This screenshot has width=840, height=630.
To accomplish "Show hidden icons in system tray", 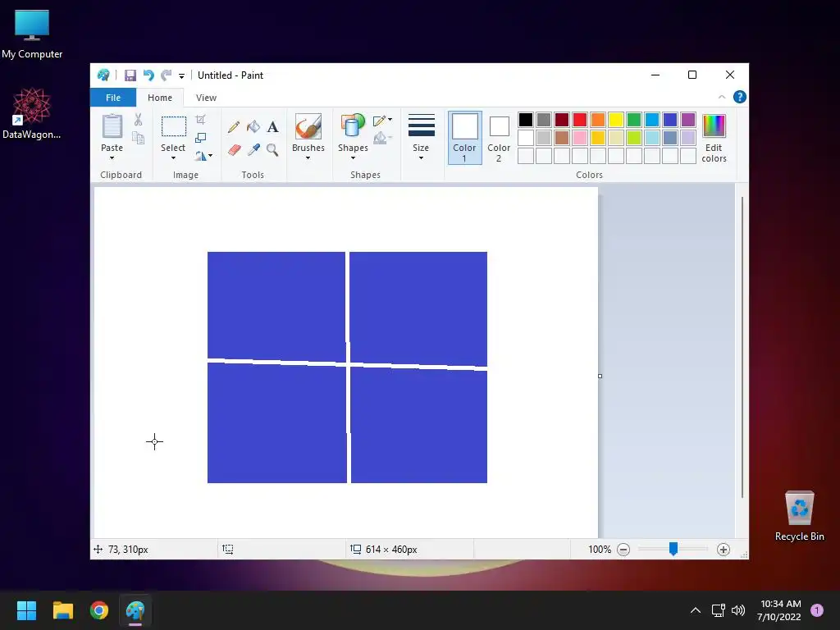I will point(696,610).
